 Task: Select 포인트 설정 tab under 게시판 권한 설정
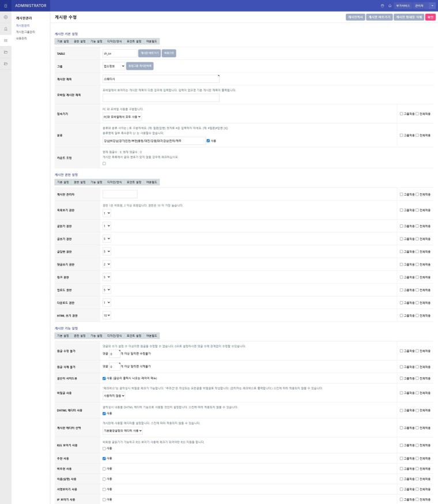pos(134,182)
